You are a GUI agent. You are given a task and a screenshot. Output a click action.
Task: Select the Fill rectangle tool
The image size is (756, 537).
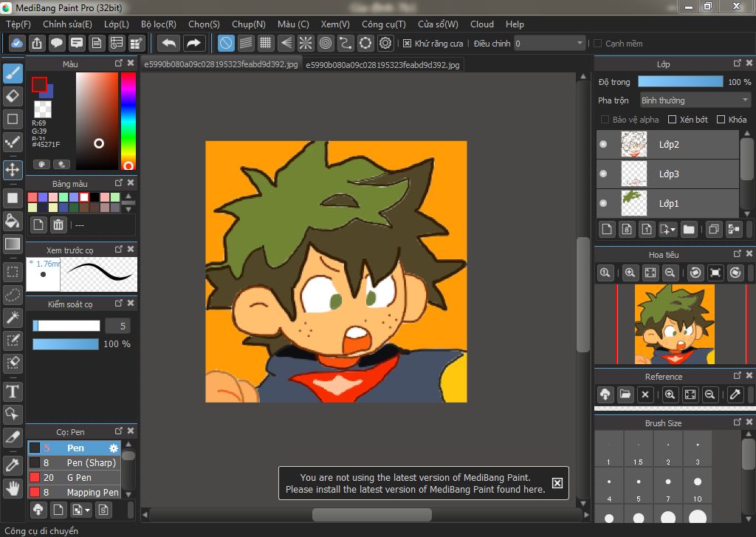click(13, 198)
